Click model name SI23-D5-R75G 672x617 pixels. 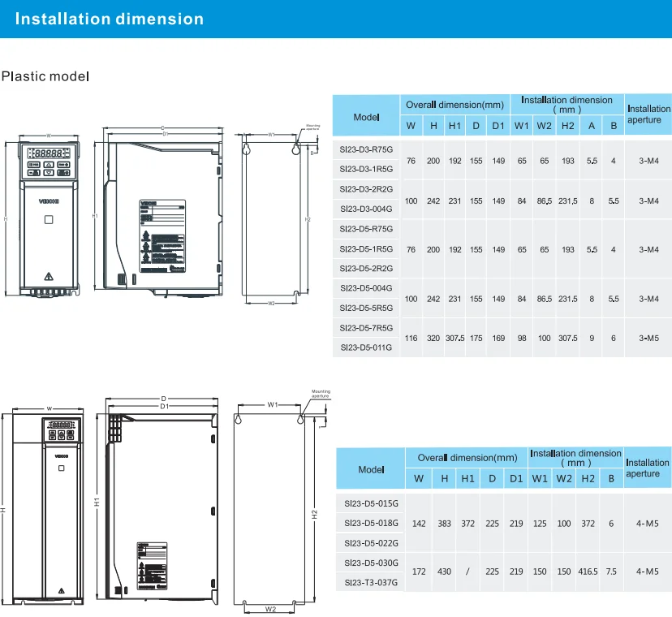pos(366,229)
